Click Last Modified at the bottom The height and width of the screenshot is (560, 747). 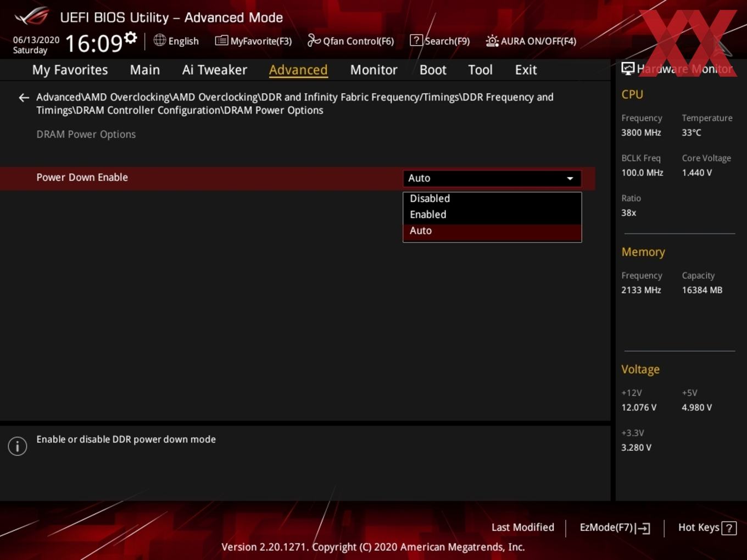[523, 527]
